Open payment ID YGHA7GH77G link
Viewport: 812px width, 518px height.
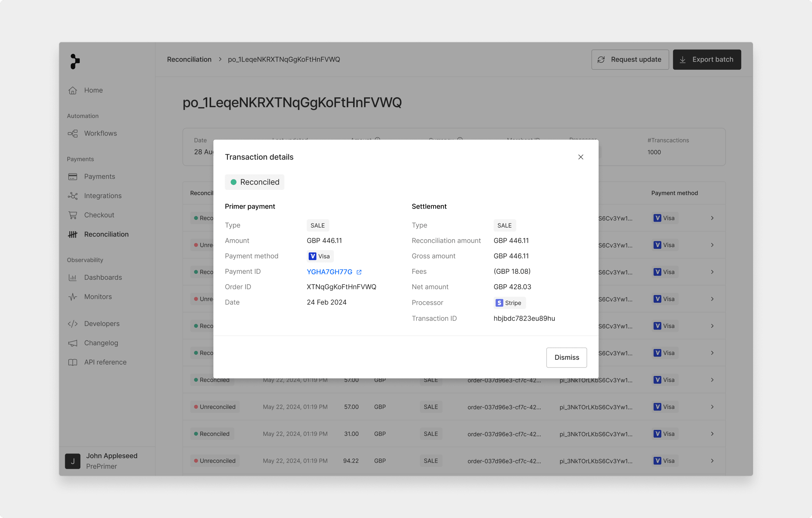coord(330,272)
